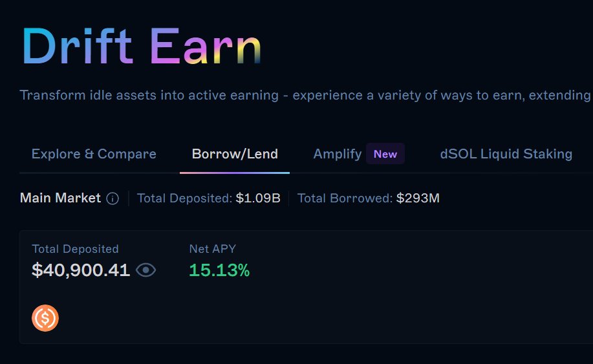Switch to the Amplify tab

pos(338,154)
